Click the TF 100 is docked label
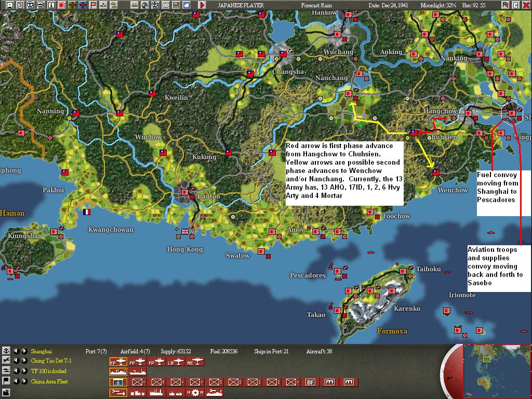The image size is (532, 399). (49, 371)
